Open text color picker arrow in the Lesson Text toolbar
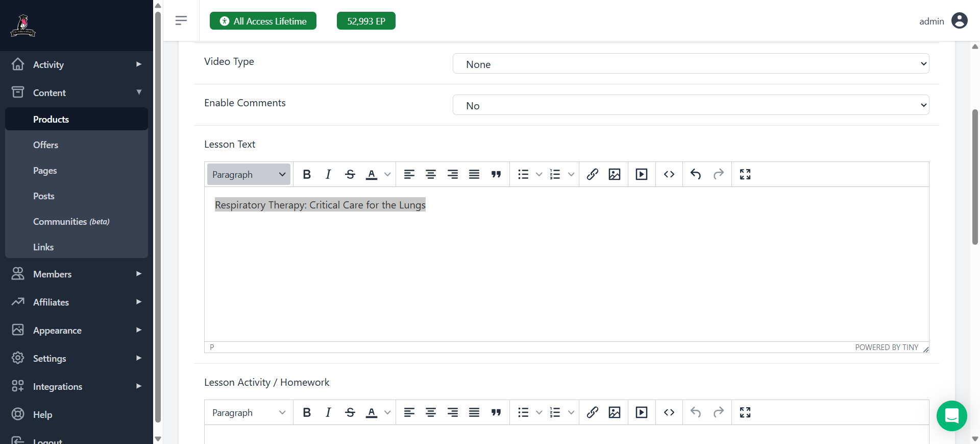Screen dimensions: 980x444 click(387, 174)
